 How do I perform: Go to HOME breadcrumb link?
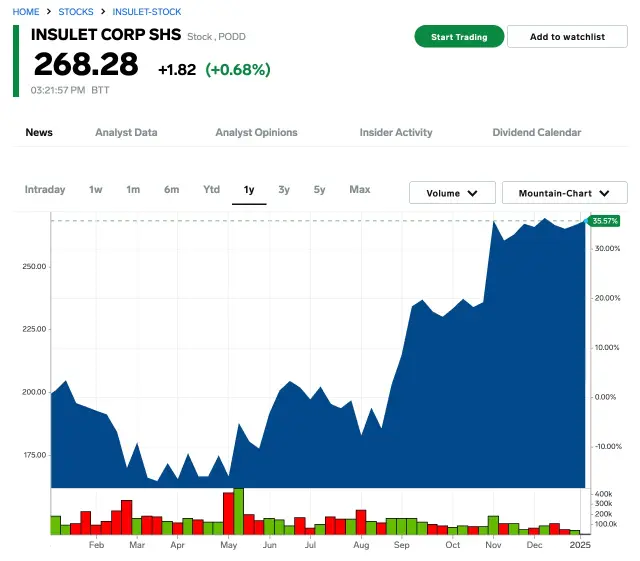pos(26,12)
